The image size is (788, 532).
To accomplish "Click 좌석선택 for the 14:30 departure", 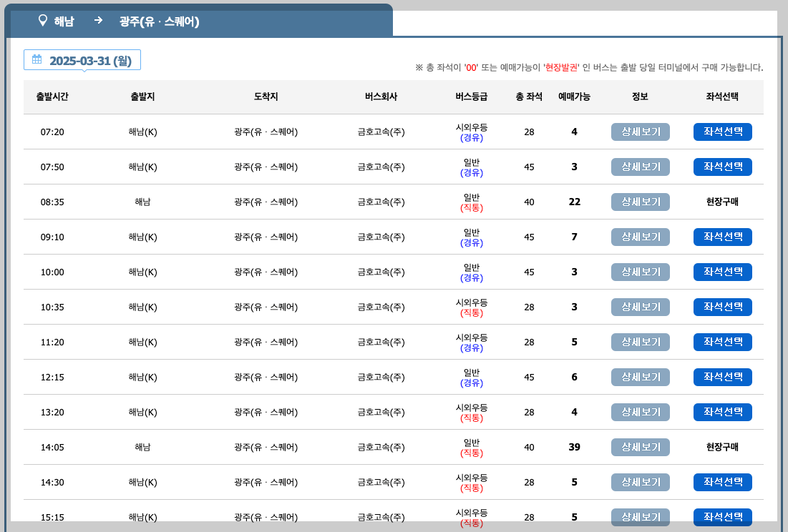I will (x=722, y=482).
